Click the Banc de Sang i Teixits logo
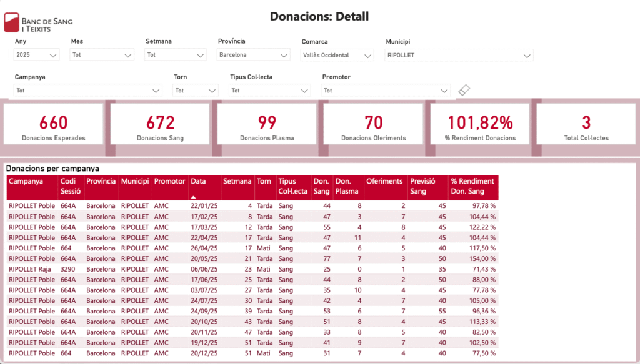640x364 pixels. (37, 23)
